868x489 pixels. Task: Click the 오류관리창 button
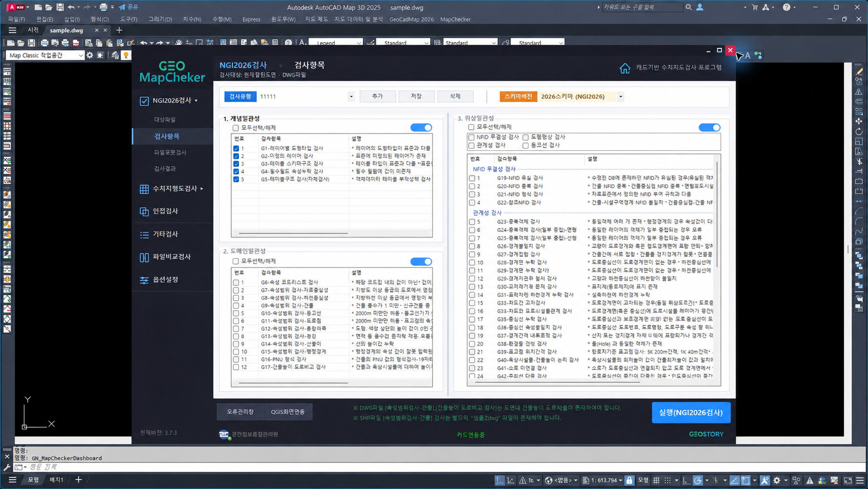pos(240,412)
